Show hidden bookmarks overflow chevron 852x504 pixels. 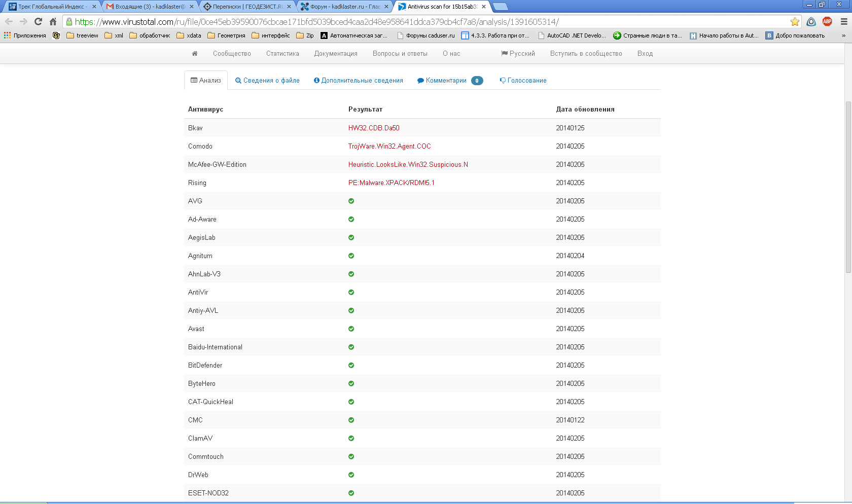(x=843, y=35)
